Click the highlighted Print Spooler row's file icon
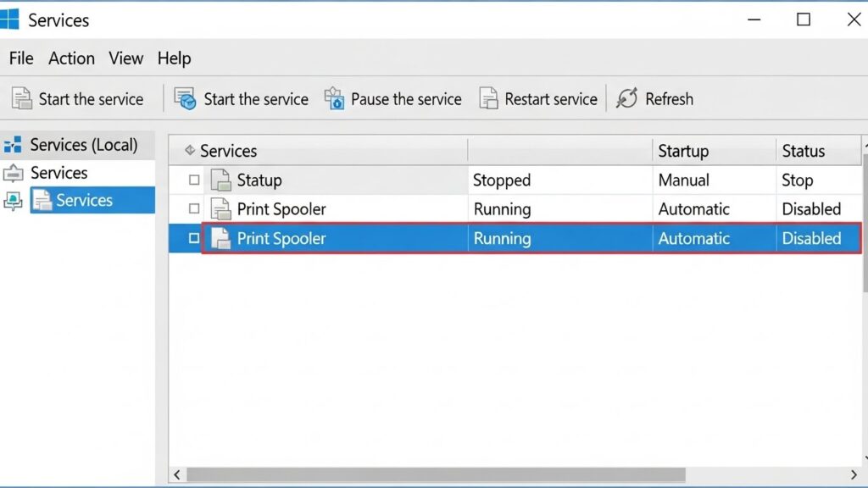 [220, 239]
